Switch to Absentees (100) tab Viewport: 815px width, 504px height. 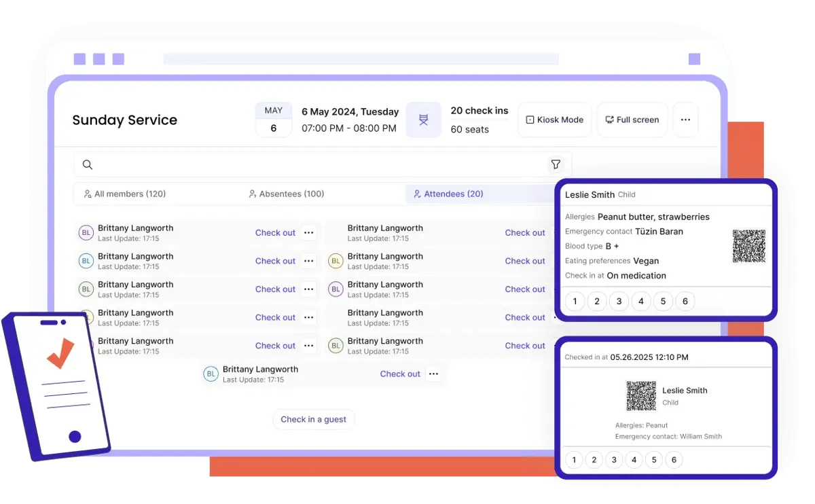286,194
